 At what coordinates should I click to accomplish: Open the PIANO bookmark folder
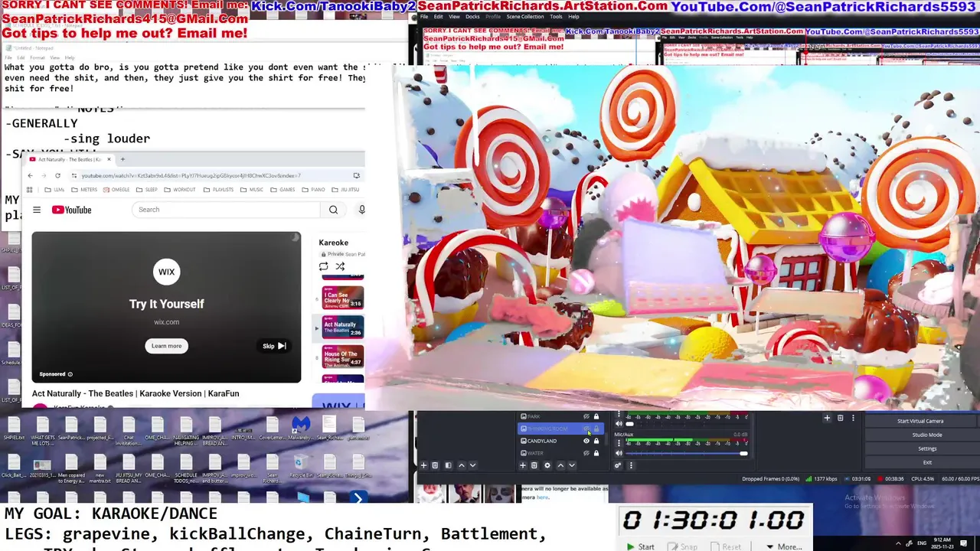[312, 190]
